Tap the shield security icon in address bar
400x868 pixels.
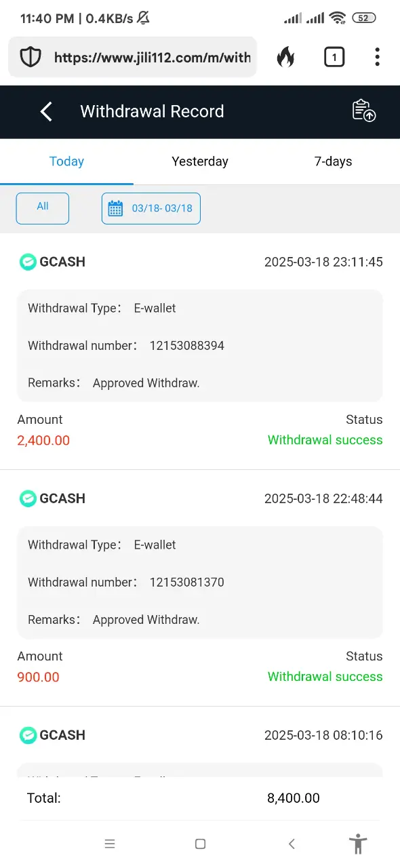pos(31,58)
